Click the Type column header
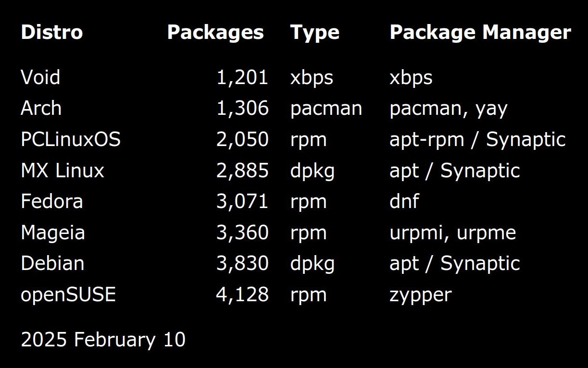The width and height of the screenshot is (588, 368). click(315, 33)
